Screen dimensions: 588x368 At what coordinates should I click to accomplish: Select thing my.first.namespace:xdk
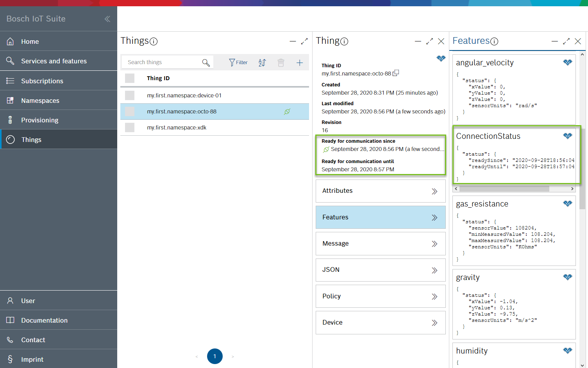[x=177, y=127]
